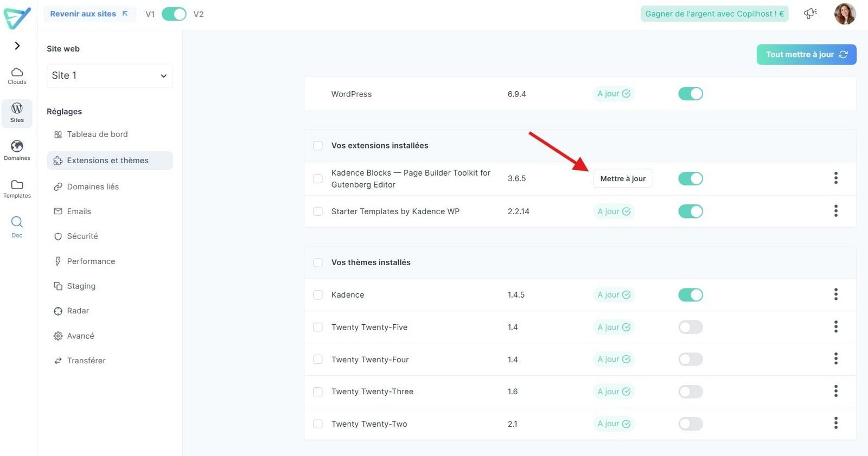868x456 pixels.
Task: Click Revenir aux sites button
Action: pos(90,14)
